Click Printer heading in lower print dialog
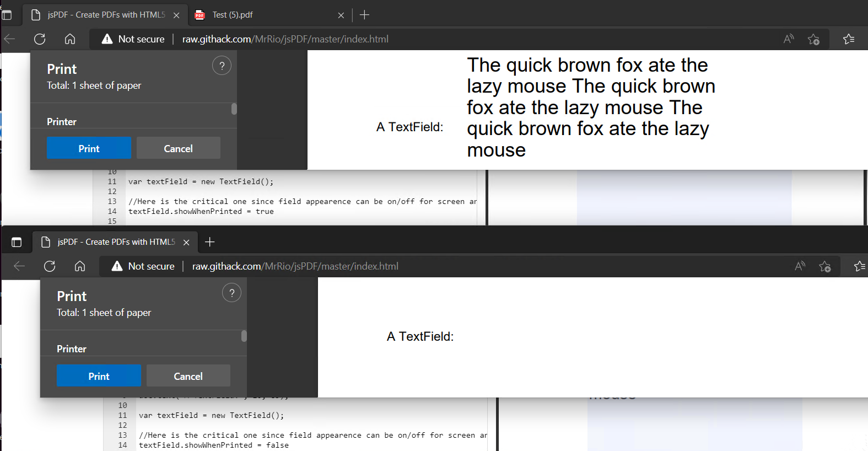The image size is (868, 451). coord(72,349)
